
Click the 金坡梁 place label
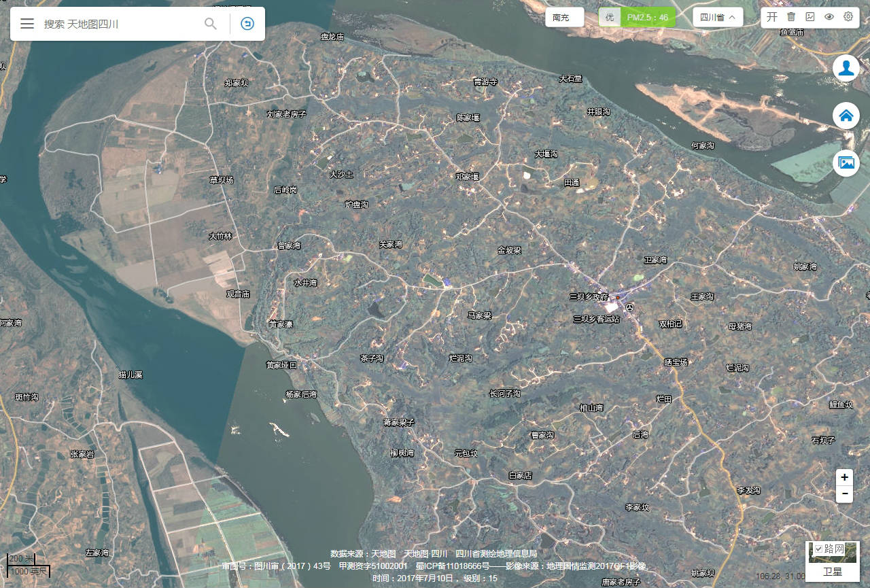[x=509, y=250]
